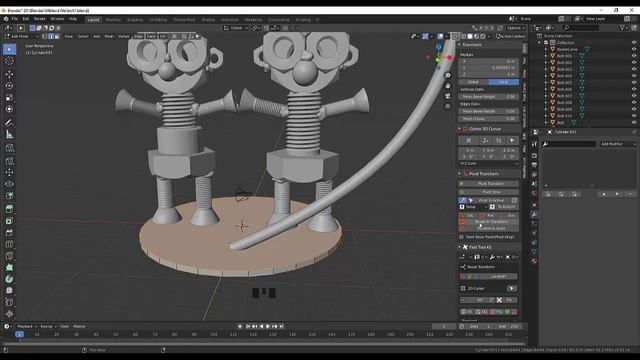
Task: Click the camera view gizmo icon
Action: [x=448, y=96]
